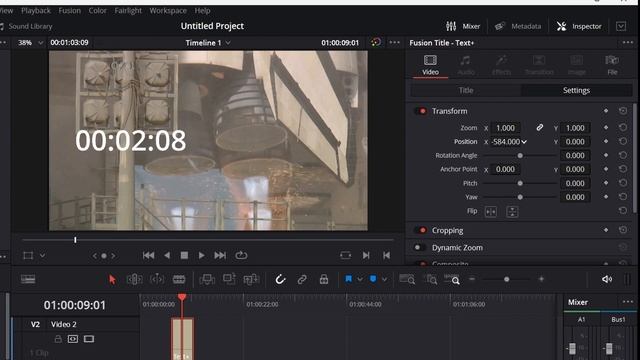Open the Playback menu
The image size is (640, 360).
36,11
